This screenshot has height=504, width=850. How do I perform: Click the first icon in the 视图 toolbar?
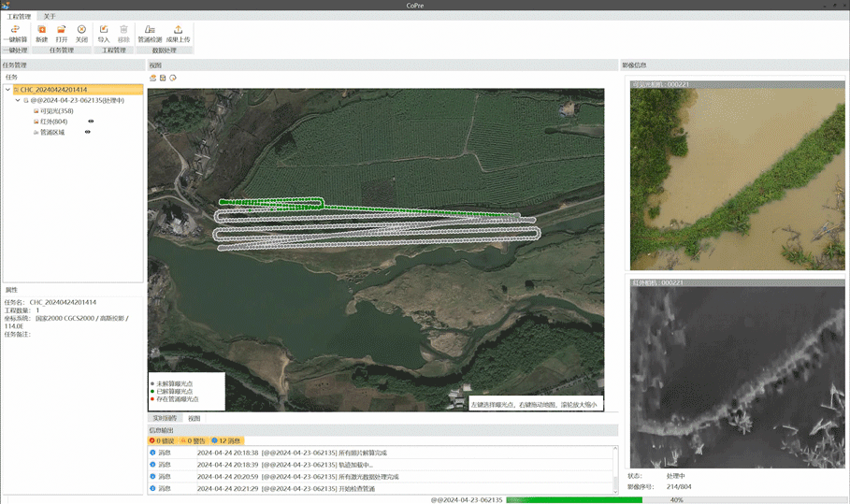point(153,78)
